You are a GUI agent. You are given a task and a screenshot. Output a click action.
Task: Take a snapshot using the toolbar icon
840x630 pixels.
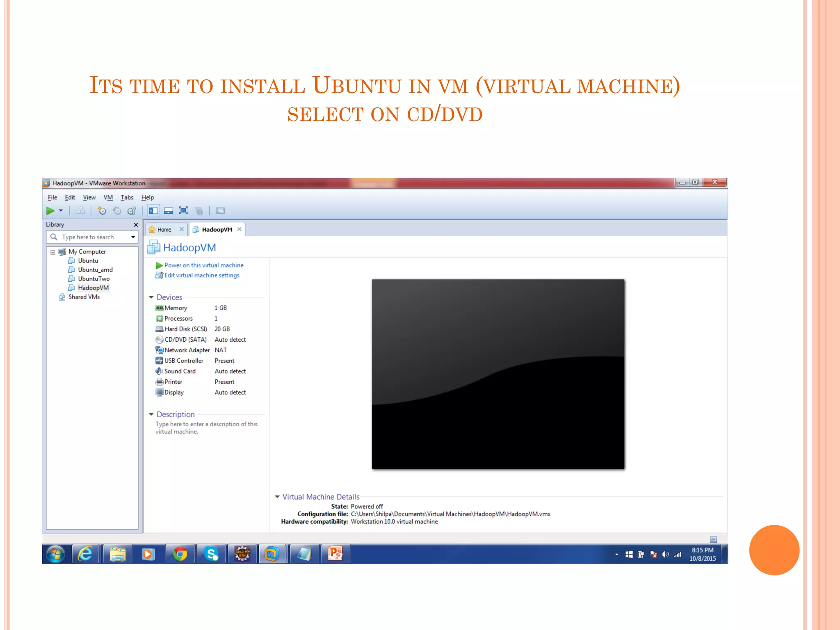tap(102, 211)
